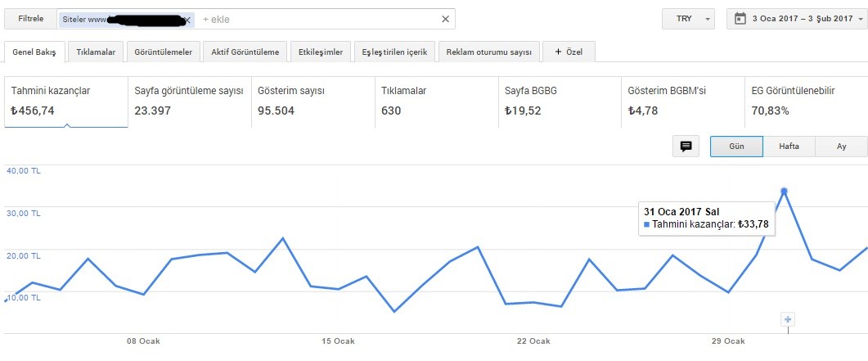Click the 08 Ocak axis label
Image resolution: width=868 pixels, height=361 pixels.
(143, 341)
